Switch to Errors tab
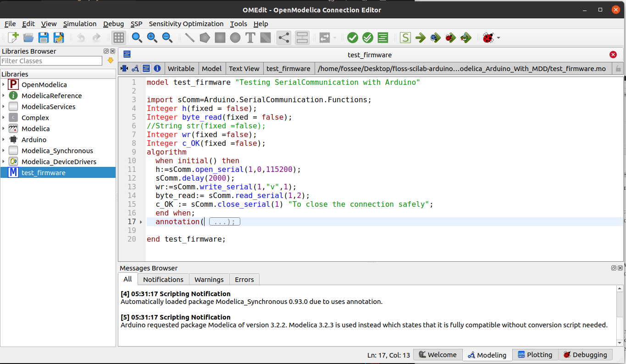The image size is (626, 364). [244, 279]
